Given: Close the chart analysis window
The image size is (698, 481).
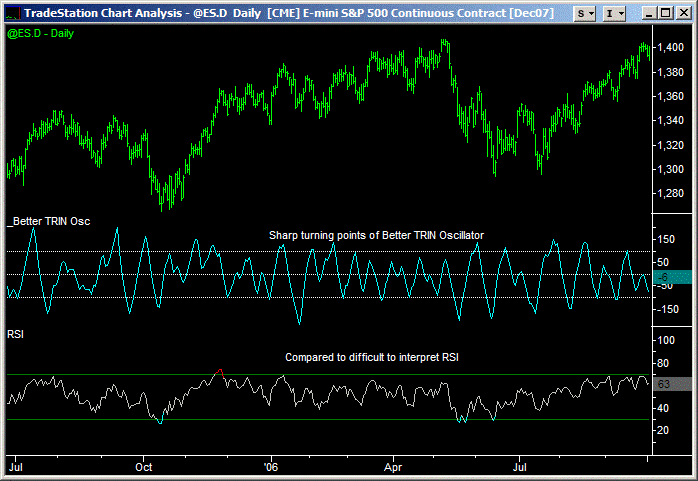Looking at the screenshot, I should (x=683, y=13).
